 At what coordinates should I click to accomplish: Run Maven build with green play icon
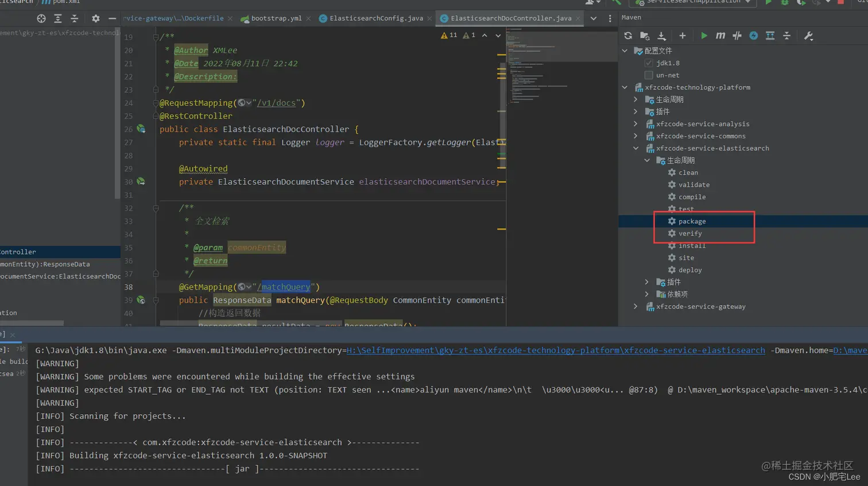pos(704,36)
